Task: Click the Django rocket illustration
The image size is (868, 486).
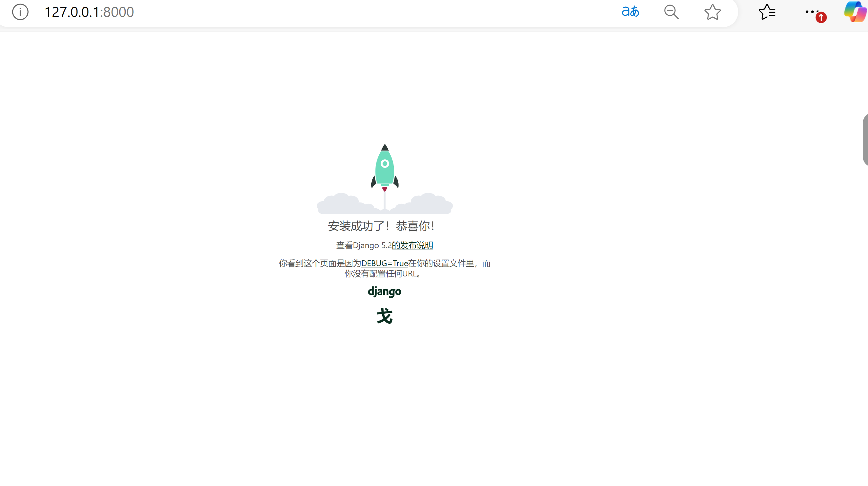Action: (384, 178)
